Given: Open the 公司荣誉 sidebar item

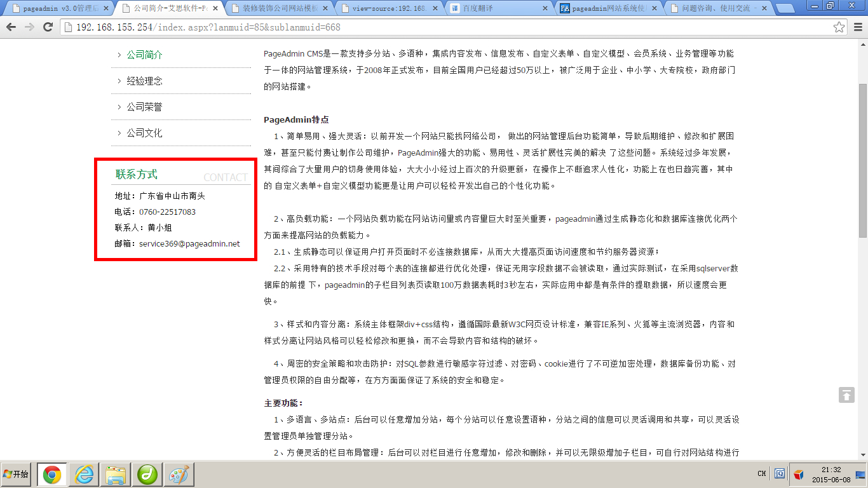Looking at the screenshot, I should (144, 107).
